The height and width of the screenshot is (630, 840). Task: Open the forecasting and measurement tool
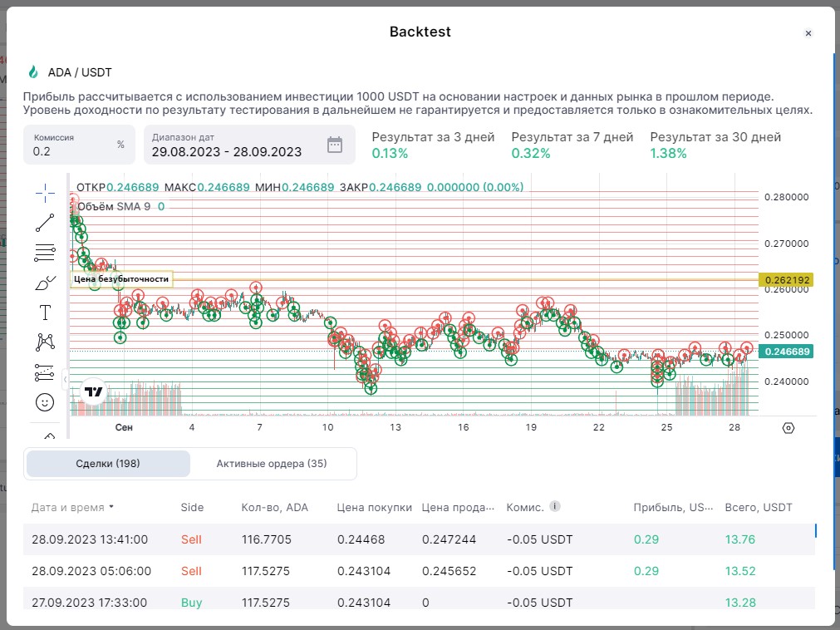point(45,372)
